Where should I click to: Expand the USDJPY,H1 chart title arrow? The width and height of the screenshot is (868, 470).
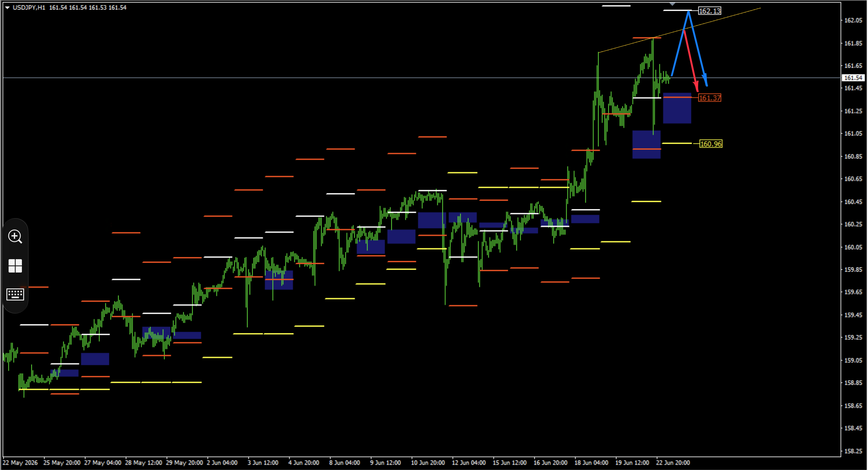pyautogui.click(x=7, y=7)
